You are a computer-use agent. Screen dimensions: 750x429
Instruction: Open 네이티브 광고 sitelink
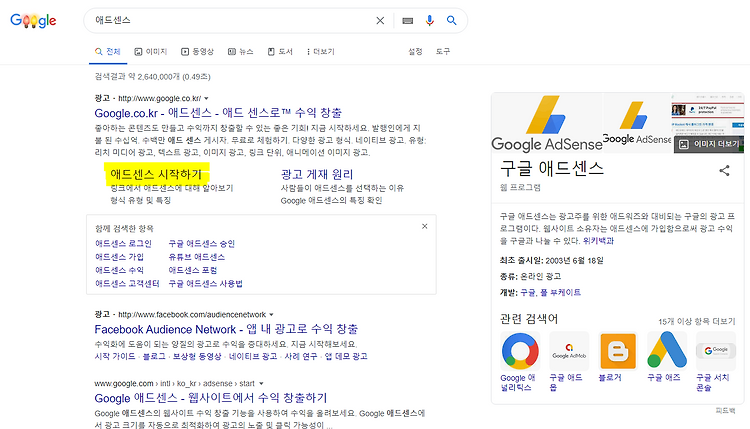253,356
